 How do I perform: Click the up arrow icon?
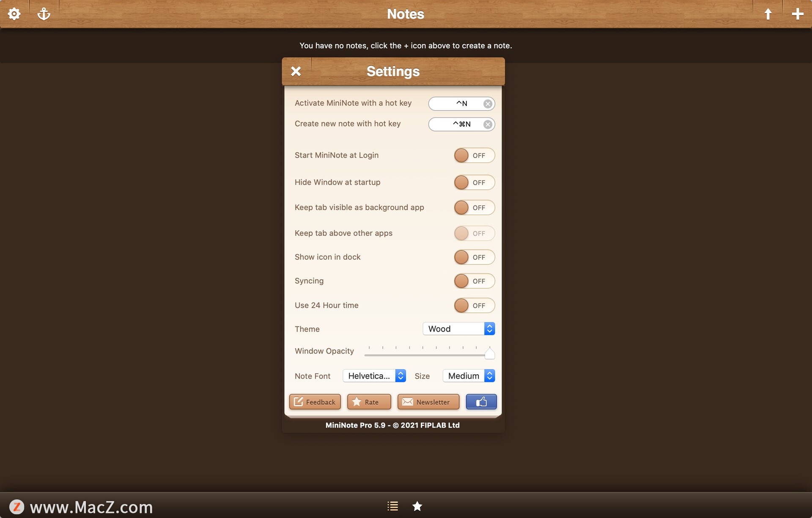[x=768, y=14]
